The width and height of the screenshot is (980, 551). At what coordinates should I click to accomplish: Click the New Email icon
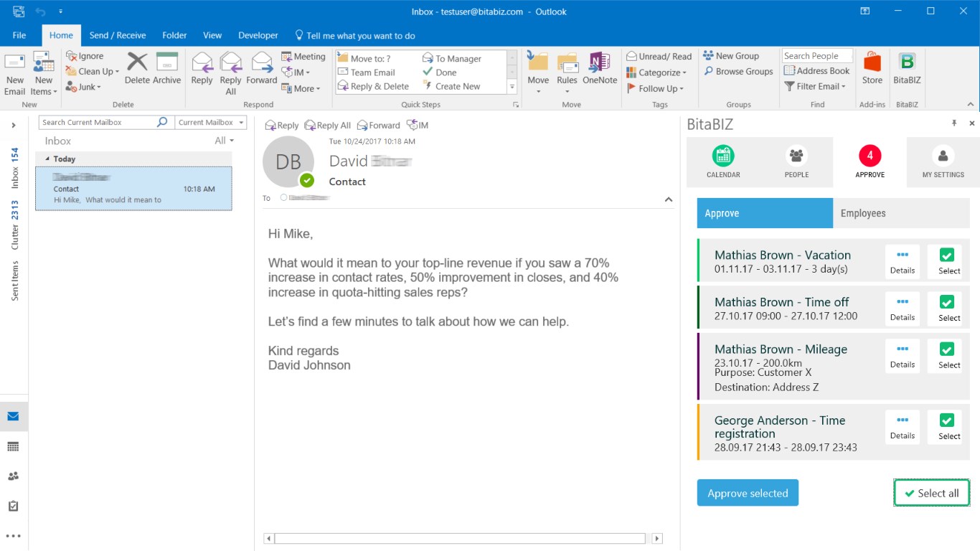click(14, 73)
